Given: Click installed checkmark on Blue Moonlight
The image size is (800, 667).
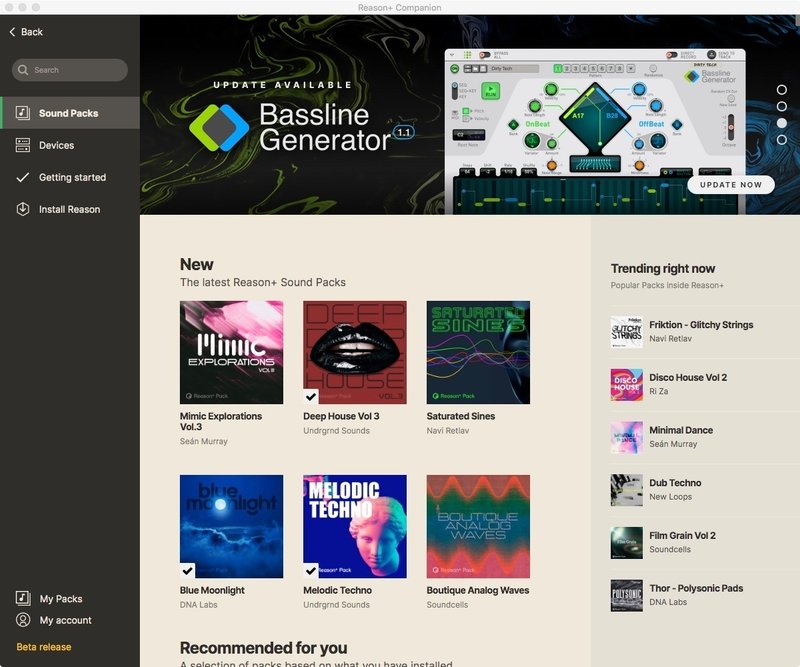Looking at the screenshot, I should click(x=187, y=571).
